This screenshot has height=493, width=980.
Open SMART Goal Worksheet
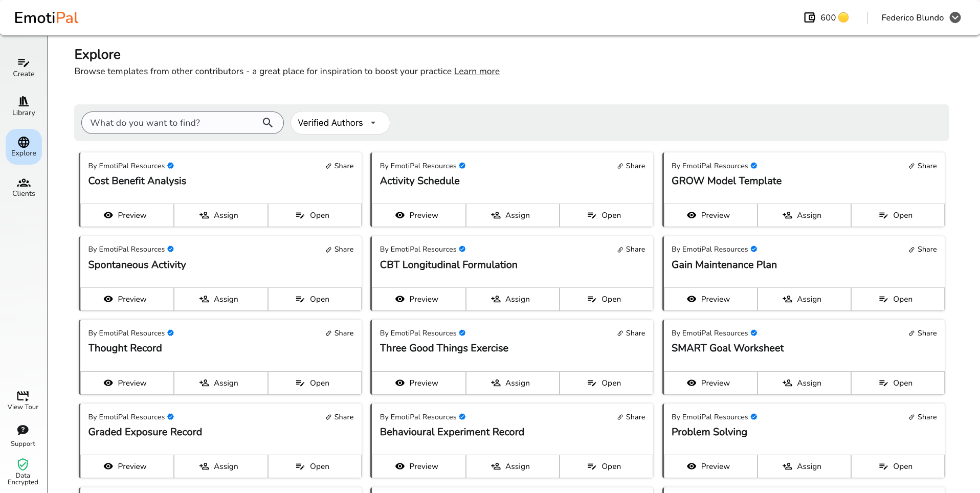[x=898, y=383]
